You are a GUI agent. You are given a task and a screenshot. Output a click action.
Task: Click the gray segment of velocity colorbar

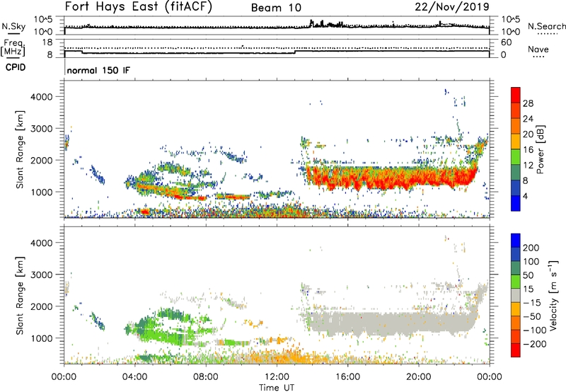(x=516, y=295)
